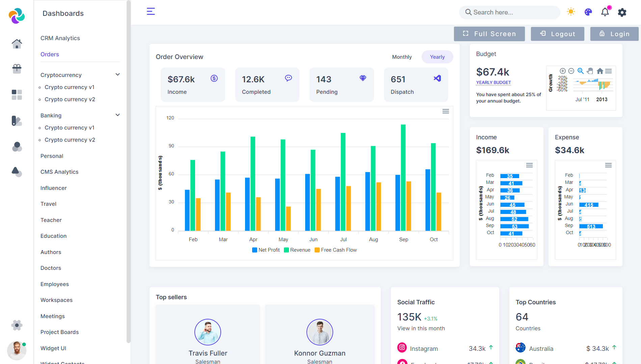Open the top bar settings gear
Viewport: 641px width, 364px height.
(622, 12)
